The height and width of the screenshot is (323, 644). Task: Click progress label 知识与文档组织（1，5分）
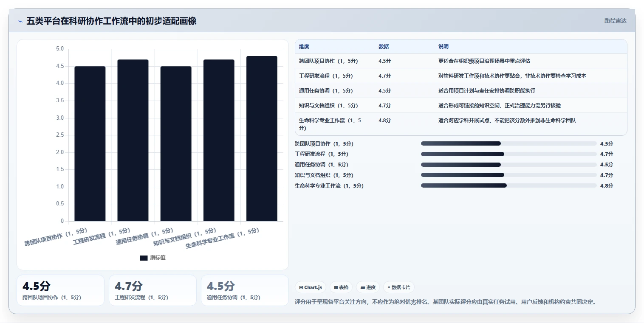[324, 175]
